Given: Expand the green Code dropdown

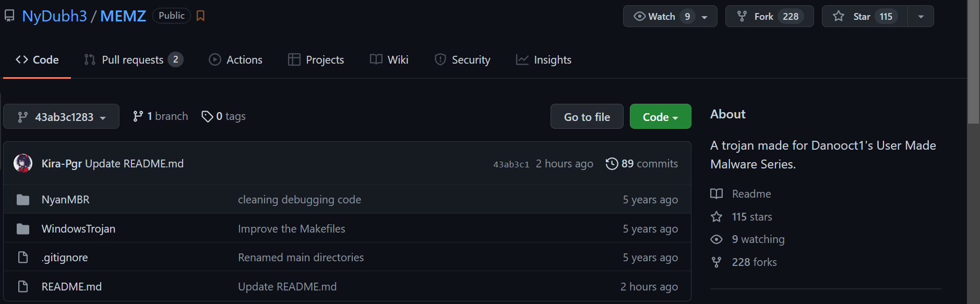Looking at the screenshot, I should tap(660, 117).
